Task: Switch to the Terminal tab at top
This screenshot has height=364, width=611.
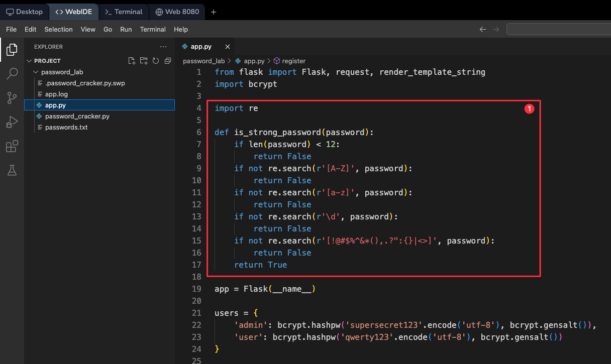Action: (124, 12)
